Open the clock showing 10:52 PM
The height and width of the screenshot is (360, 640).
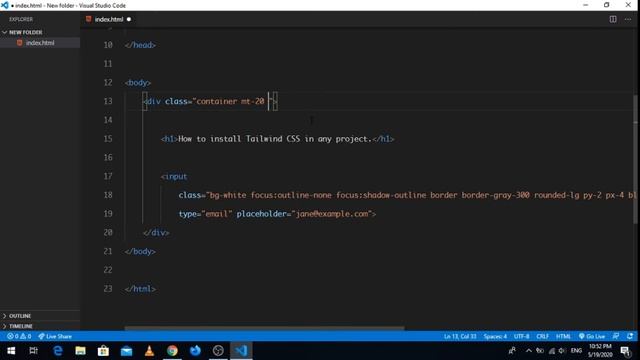click(600, 351)
